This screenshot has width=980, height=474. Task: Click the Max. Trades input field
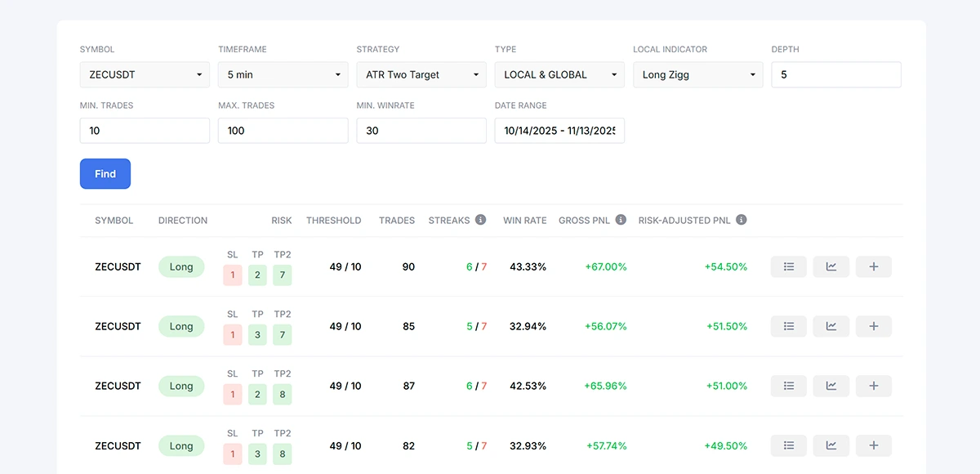[283, 131]
